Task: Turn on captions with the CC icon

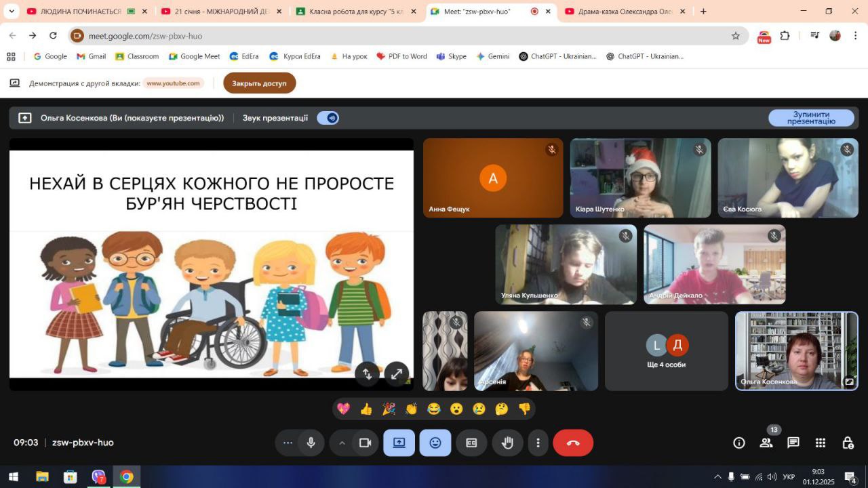Action: click(x=471, y=443)
